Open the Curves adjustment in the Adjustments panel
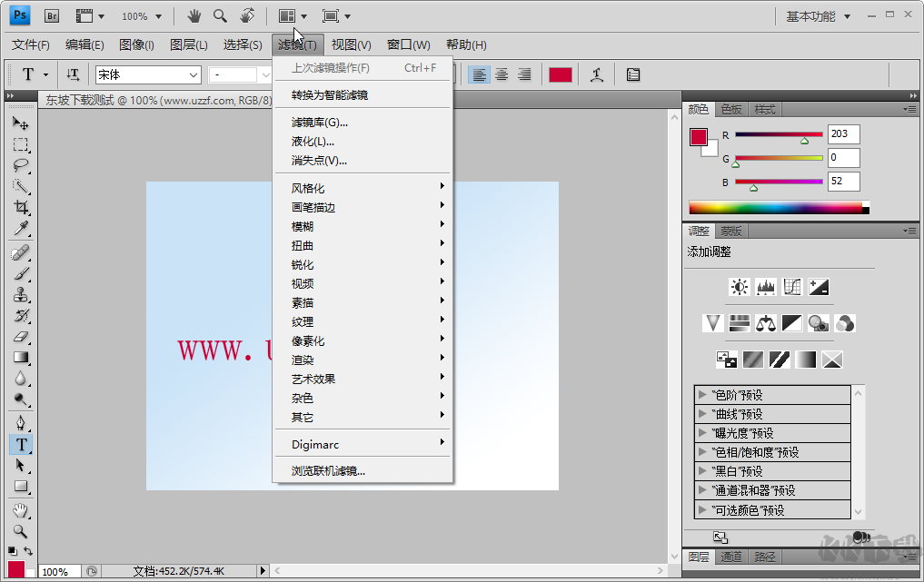 791,287
